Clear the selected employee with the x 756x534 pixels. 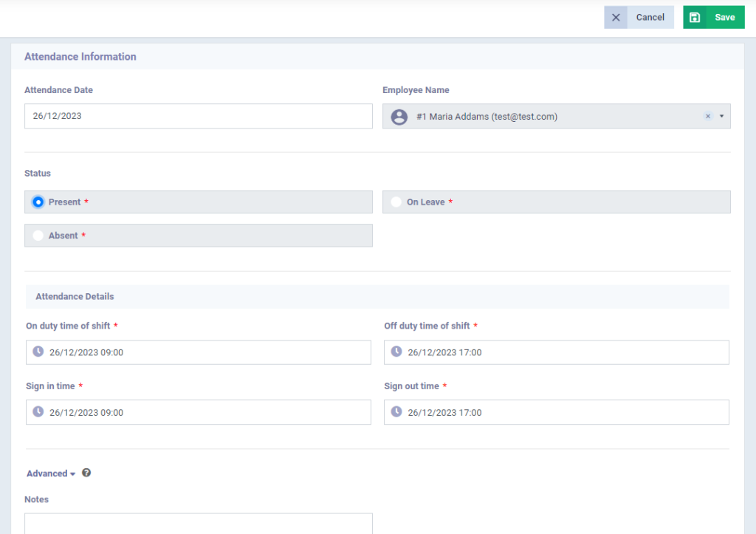708,116
